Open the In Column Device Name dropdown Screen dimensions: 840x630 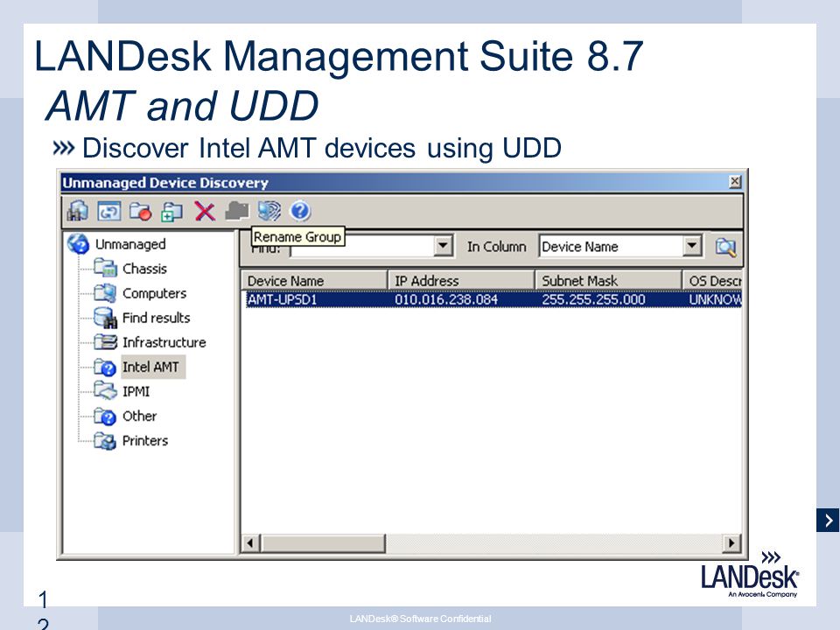click(692, 247)
